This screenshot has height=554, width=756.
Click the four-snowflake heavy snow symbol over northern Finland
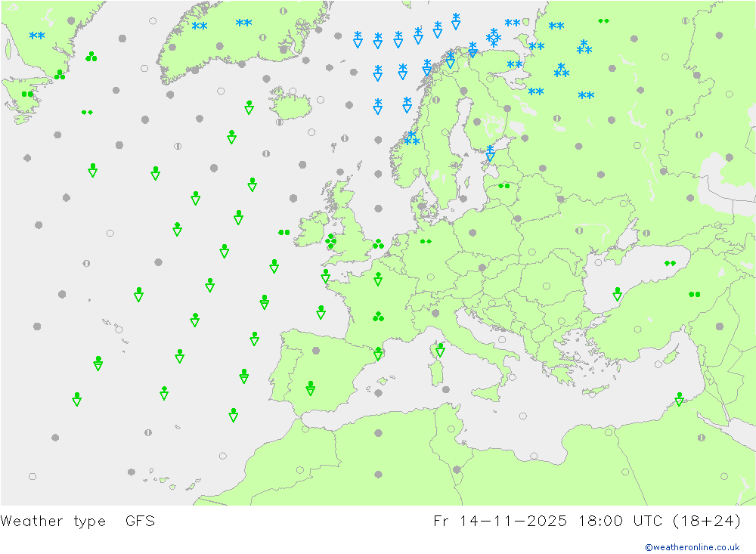coord(493,38)
